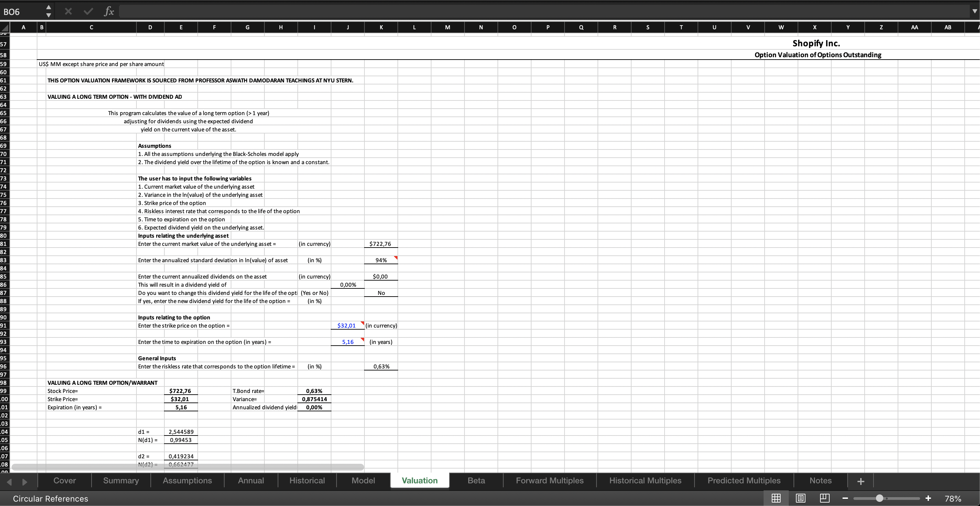Screen dimensions: 980x506
Task: Switch to Page Break Preview icon
Action: pyautogui.click(x=825, y=498)
